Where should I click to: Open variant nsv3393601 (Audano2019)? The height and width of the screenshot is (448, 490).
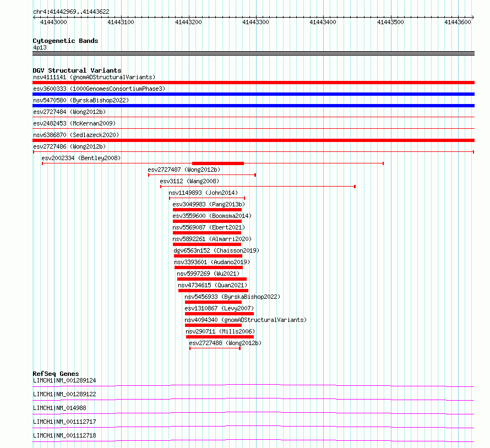pyautogui.click(x=212, y=262)
